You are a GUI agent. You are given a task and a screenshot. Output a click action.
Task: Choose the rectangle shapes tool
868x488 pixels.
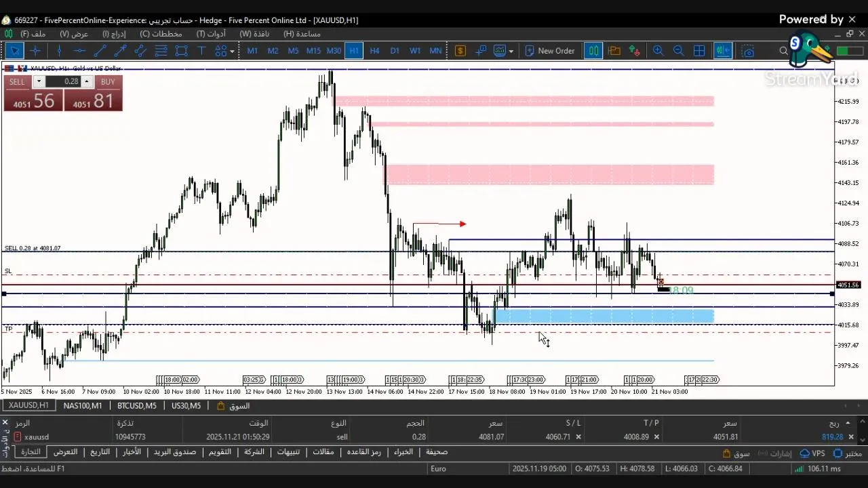click(181, 51)
